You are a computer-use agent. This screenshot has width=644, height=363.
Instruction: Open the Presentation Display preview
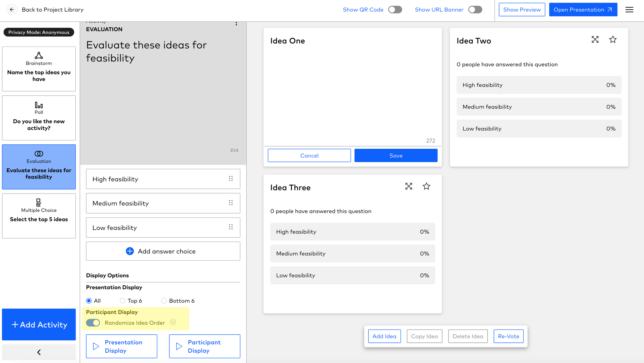122,346
